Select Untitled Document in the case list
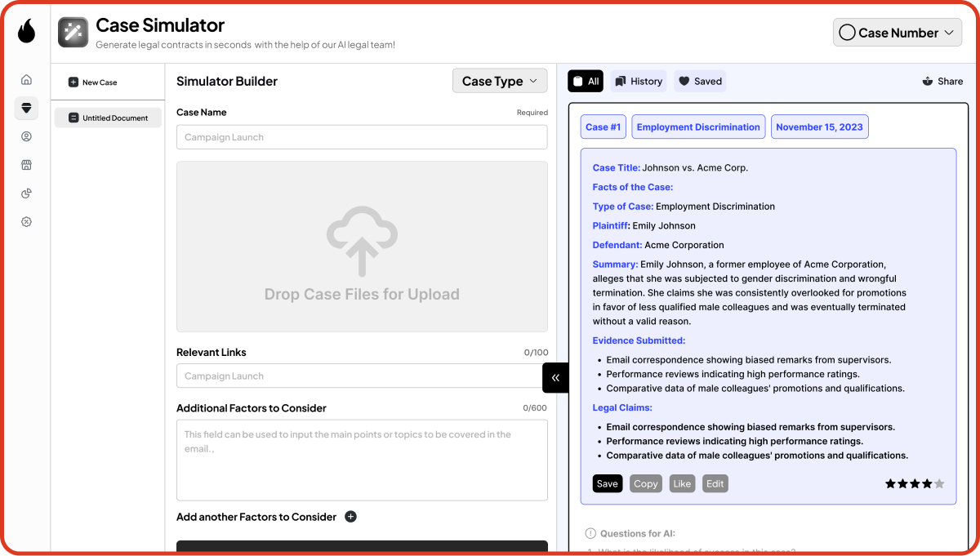This screenshot has height=556, width=980. click(x=108, y=118)
